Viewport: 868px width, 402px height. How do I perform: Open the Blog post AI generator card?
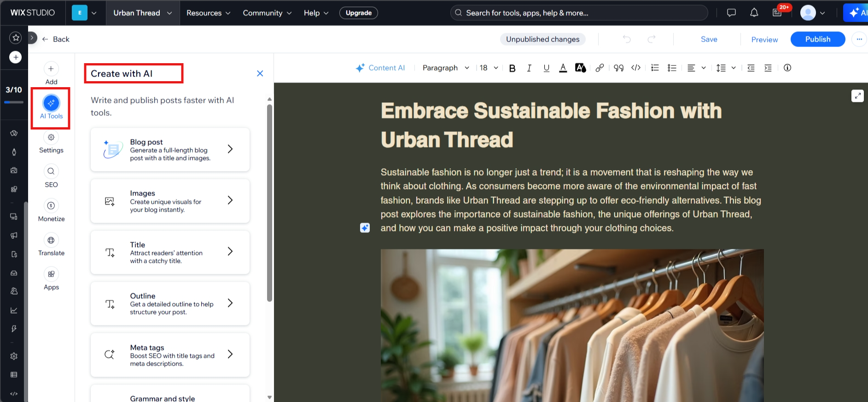pos(170,149)
